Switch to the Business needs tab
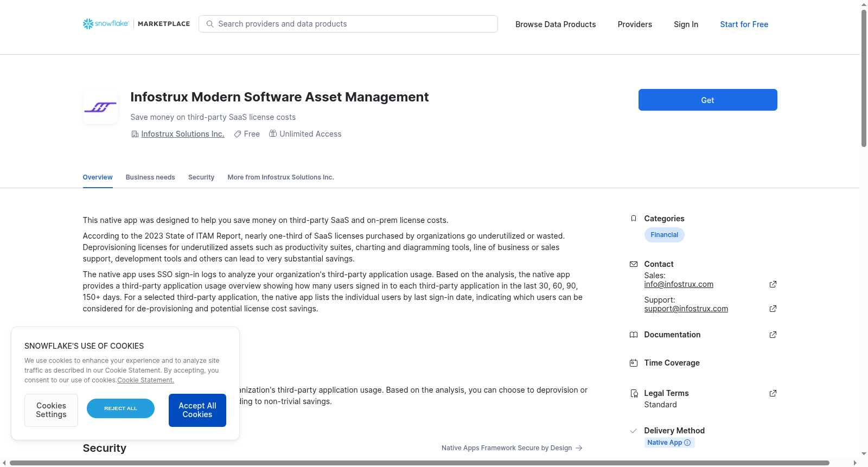The height and width of the screenshot is (467, 868). coord(150,177)
